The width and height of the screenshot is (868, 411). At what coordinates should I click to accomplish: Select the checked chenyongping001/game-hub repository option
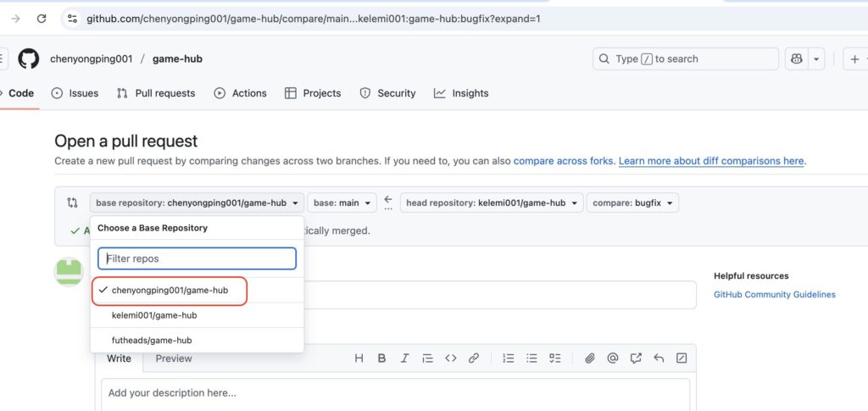[x=170, y=290]
